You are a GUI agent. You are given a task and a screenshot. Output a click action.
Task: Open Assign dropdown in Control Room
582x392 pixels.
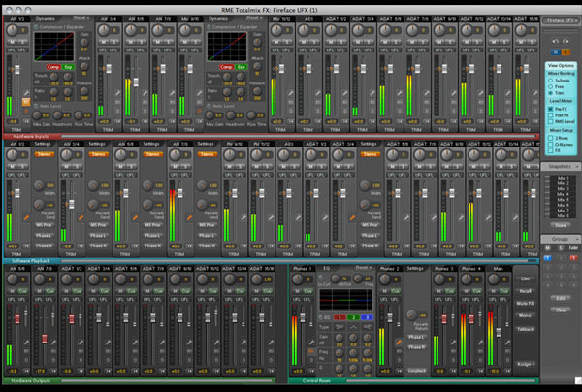[525, 364]
